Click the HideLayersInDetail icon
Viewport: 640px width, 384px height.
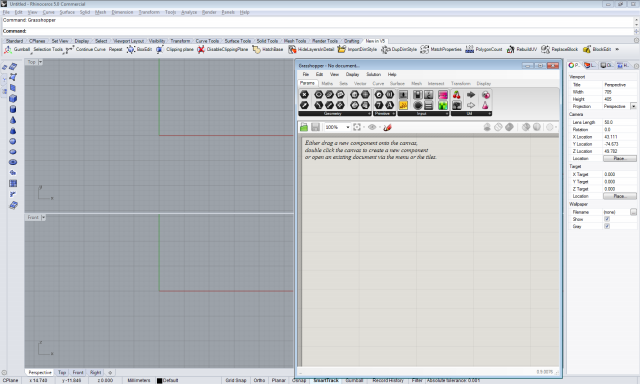(292, 49)
